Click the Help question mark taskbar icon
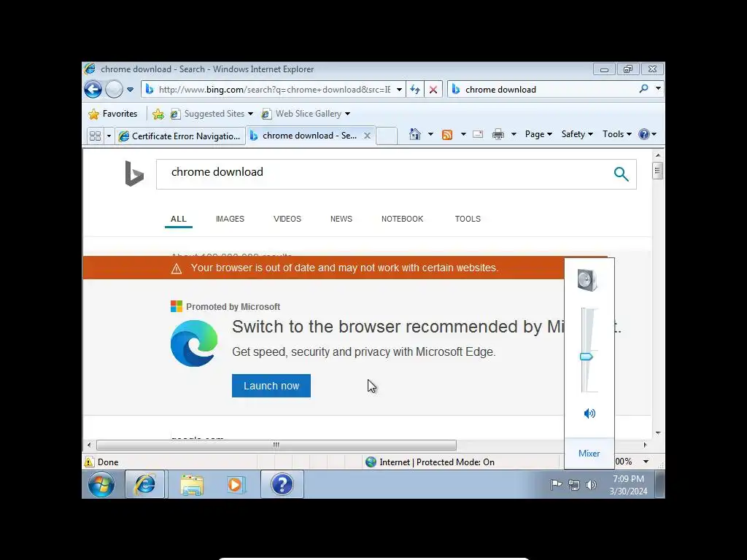Image resolution: width=747 pixels, height=560 pixels. click(x=282, y=485)
